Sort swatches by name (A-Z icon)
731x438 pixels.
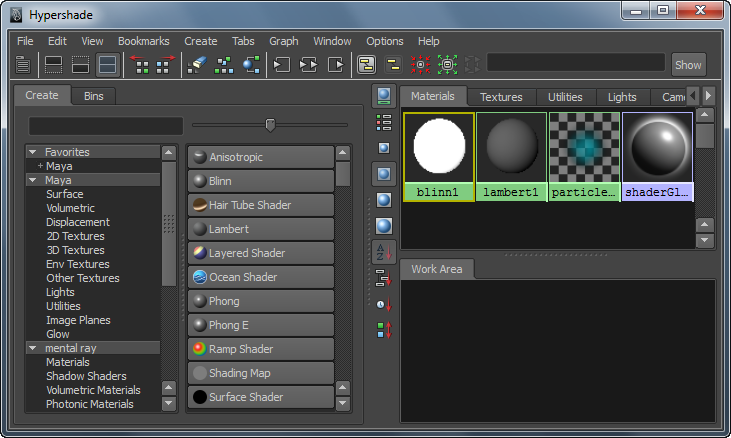pyautogui.click(x=383, y=252)
